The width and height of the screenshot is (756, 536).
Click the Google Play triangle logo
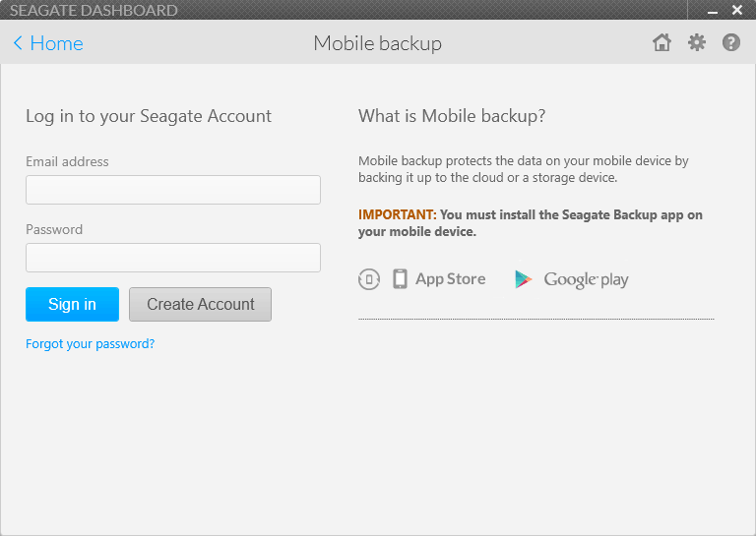523,279
